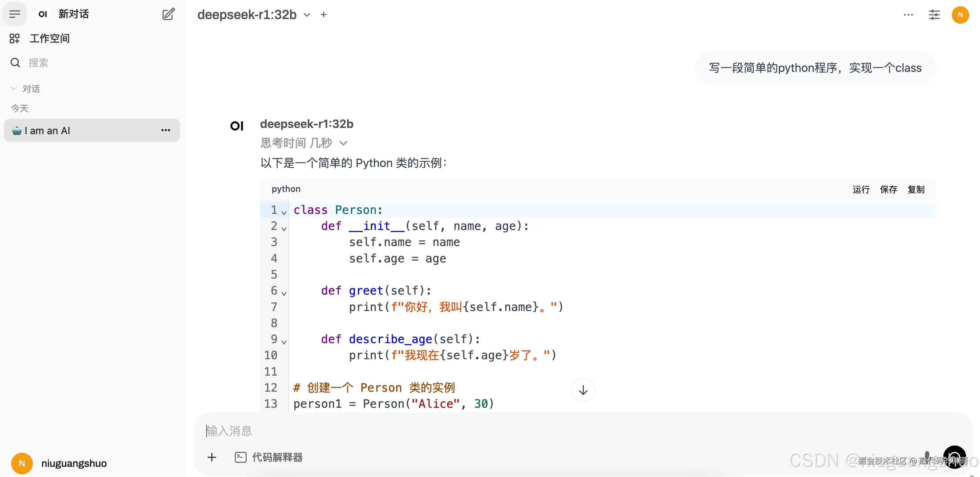
Task: Collapse the 对话 conversation section
Action: pos(14,88)
